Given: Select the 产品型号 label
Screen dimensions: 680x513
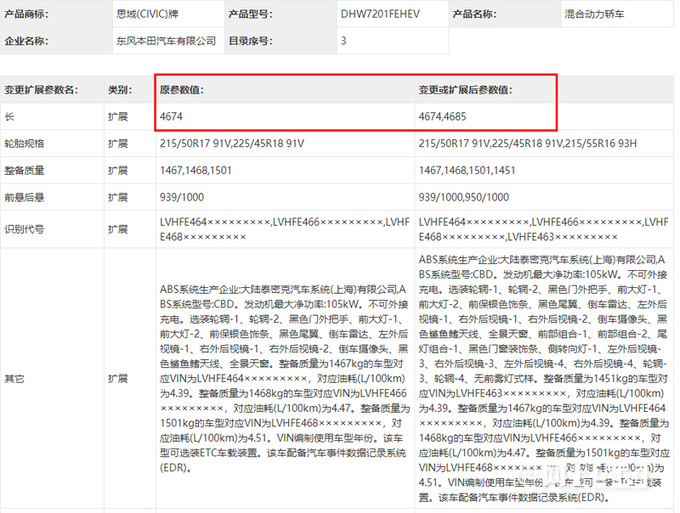Looking at the screenshot, I should [x=250, y=14].
